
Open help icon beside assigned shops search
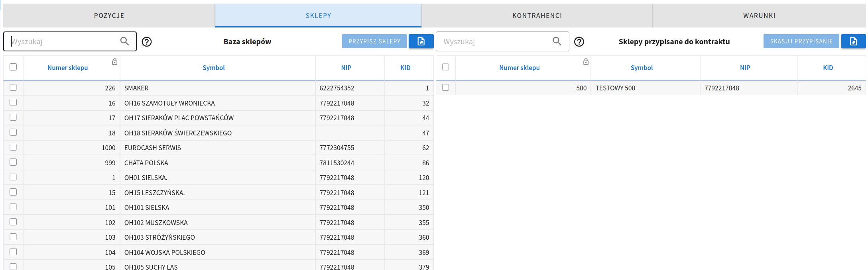click(x=579, y=42)
